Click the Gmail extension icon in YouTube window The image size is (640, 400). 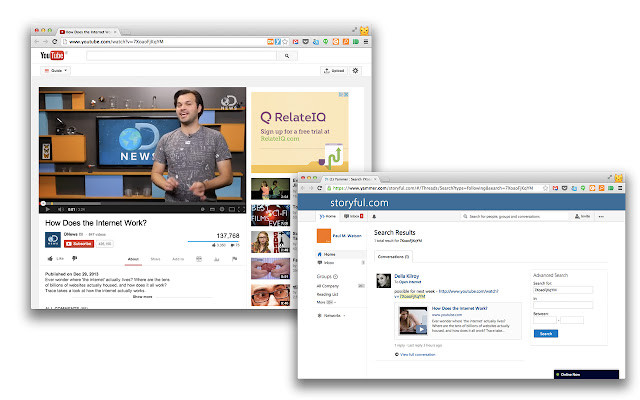pos(295,42)
